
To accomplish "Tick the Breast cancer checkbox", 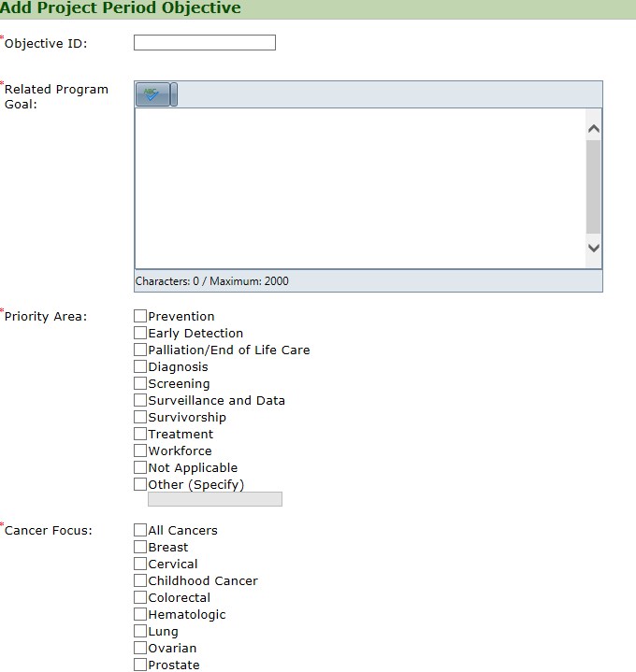I will [140, 547].
